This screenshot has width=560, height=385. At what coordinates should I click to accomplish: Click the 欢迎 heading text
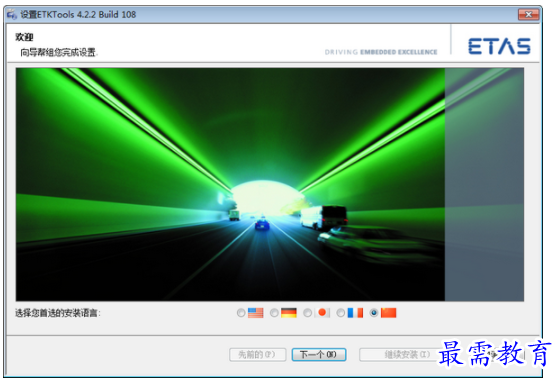[x=24, y=37]
